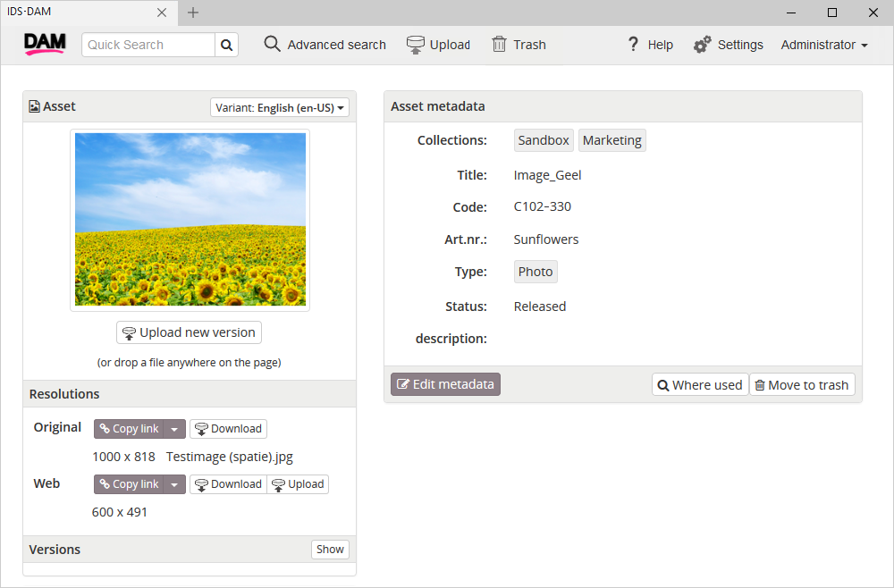Click Art.nr. value Sunflowers
The height and width of the screenshot is (588, 894).
pos(545,239)
